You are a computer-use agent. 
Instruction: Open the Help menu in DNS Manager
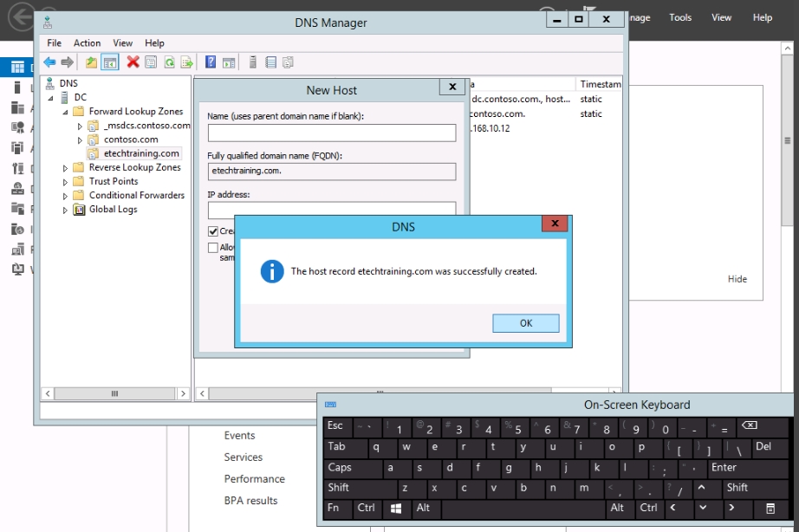154,43
